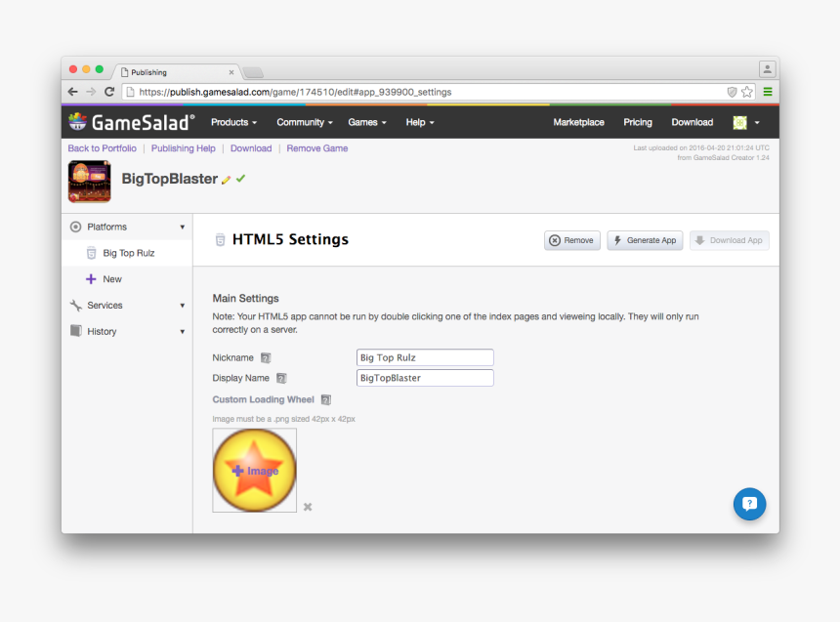Viewport: 840px width, 622px height.
Task: Reload the Publishing page
Action: pos(109,92)
